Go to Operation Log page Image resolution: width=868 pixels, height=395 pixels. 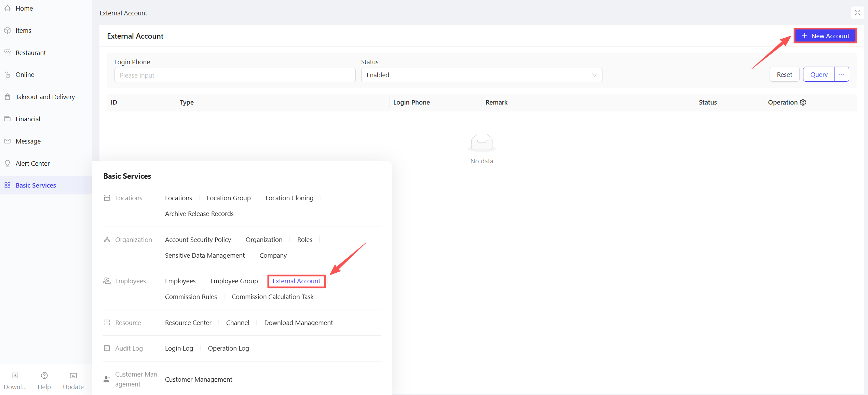[x=228, y=348]
